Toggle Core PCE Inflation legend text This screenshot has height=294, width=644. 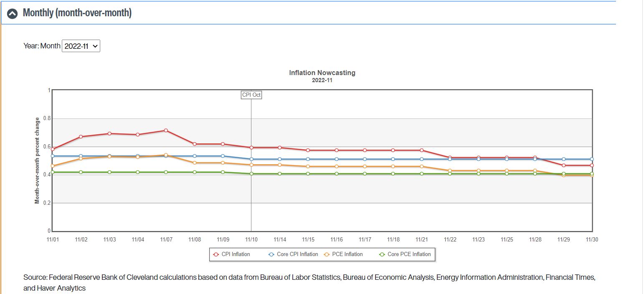coord(409,254)
